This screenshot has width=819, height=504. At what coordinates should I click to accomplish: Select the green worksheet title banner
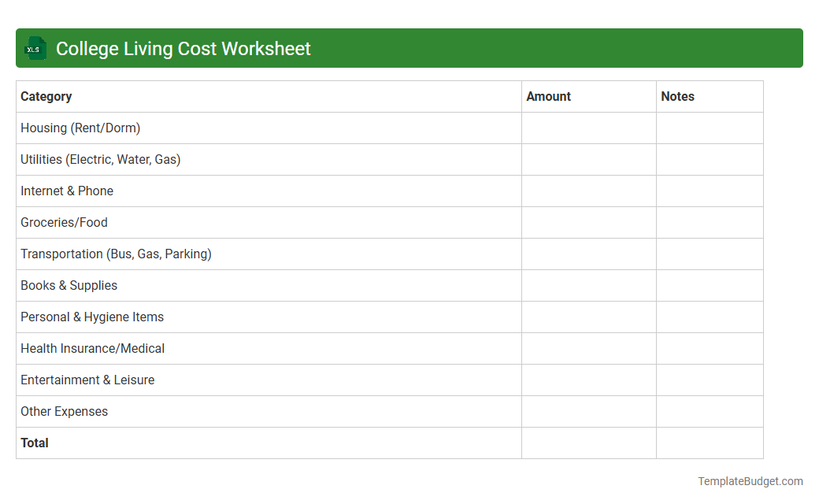[409, 48]
